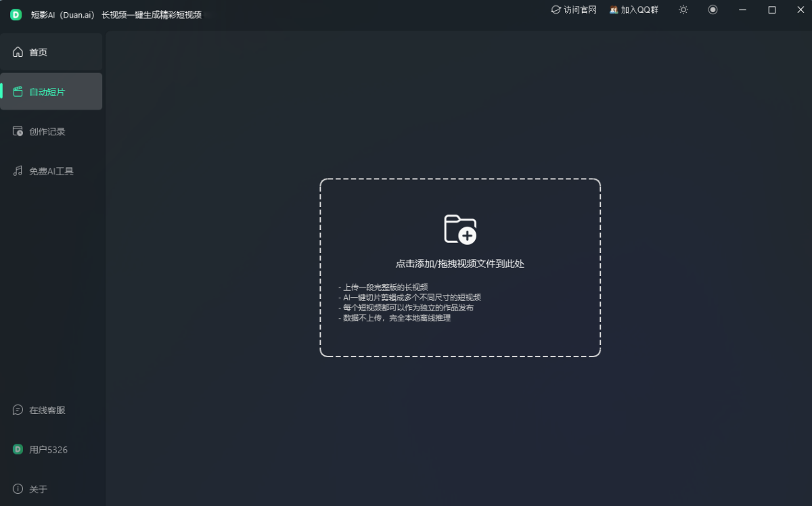Screen dimensions: 812x506
Task: Click the 免费AI工具 music note icon
Action: pyautogui.click(x=18, y=171)
